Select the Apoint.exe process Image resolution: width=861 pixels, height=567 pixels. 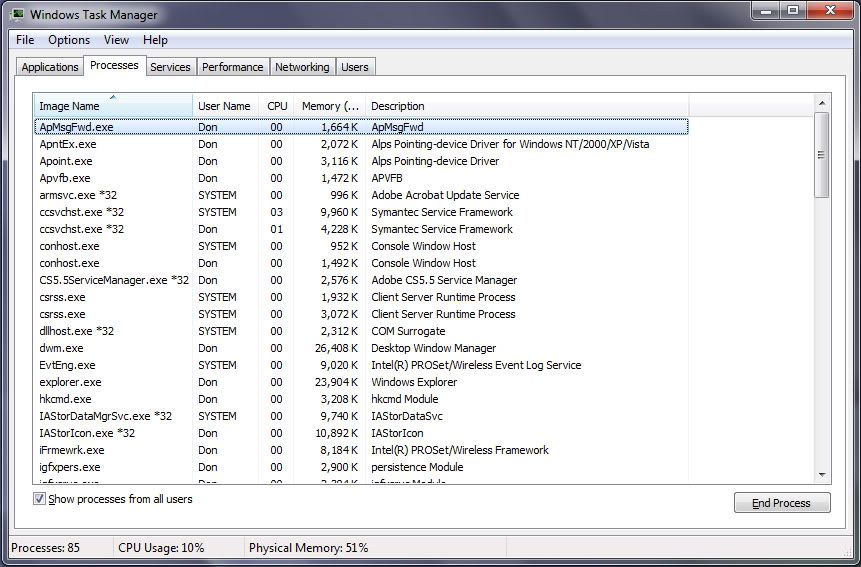click(361, 161)
